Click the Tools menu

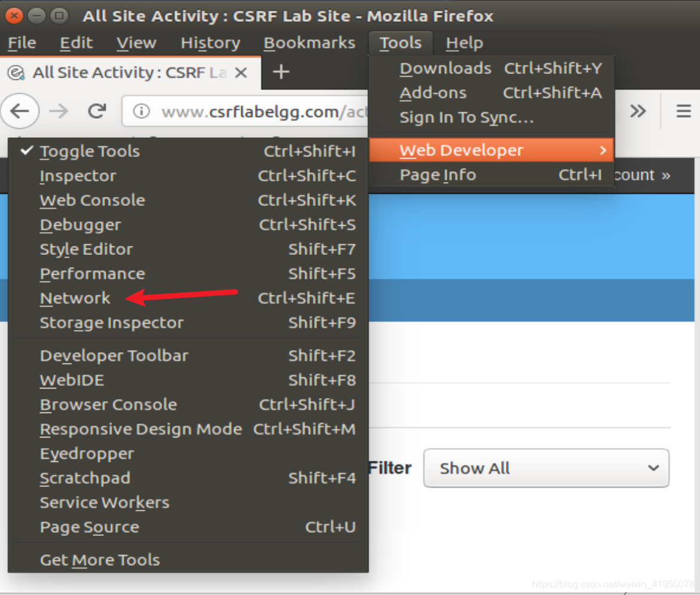(400, 43)
